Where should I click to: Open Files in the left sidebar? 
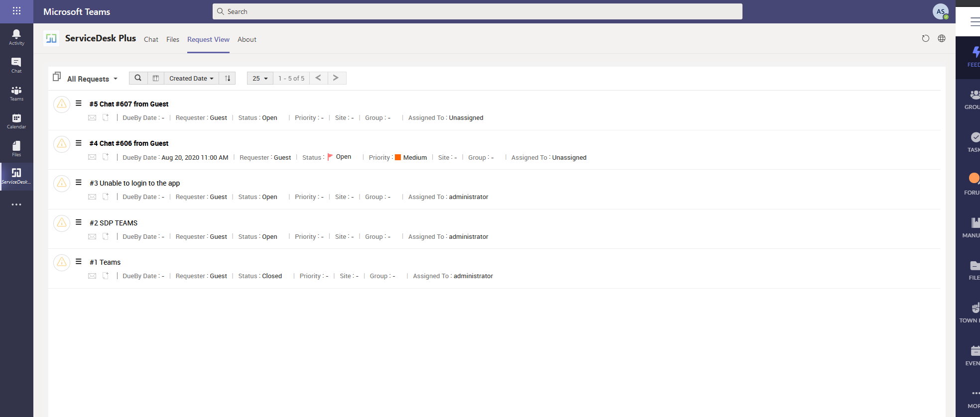point(16,149)
